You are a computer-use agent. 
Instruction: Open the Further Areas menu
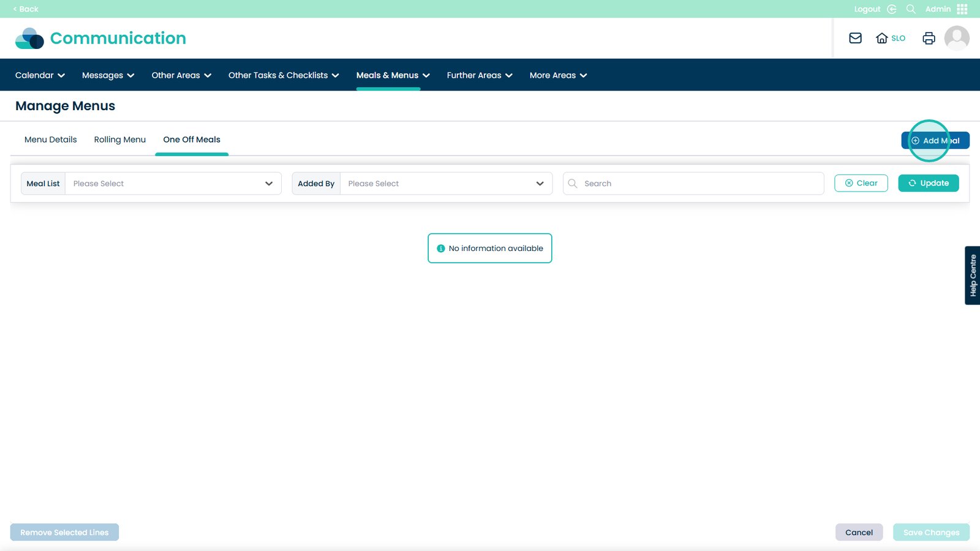[x=479, y=75]
